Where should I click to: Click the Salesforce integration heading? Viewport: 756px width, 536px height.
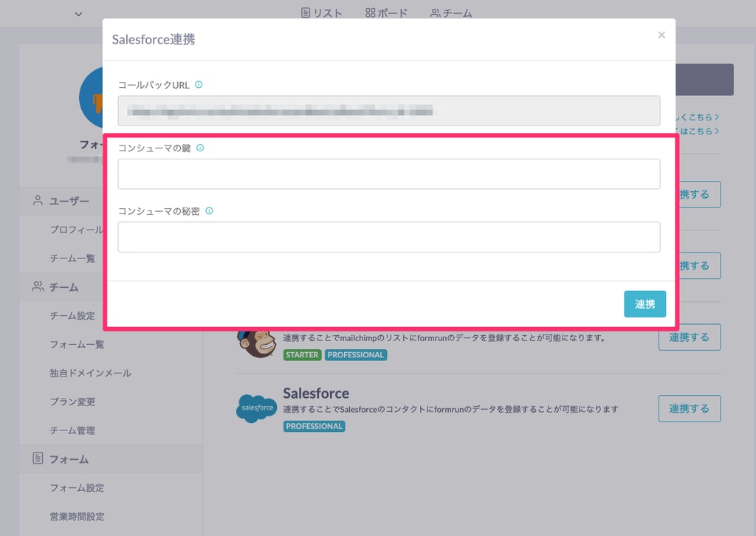pos(316,394)
